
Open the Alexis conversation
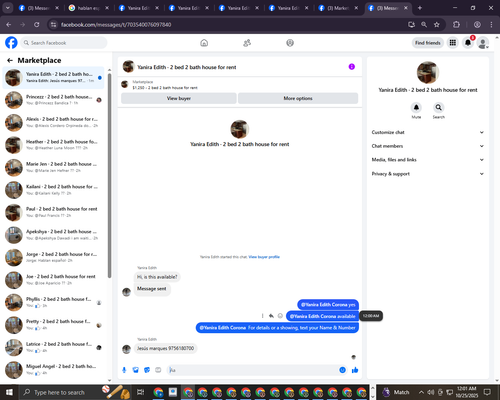click(54, 122)
